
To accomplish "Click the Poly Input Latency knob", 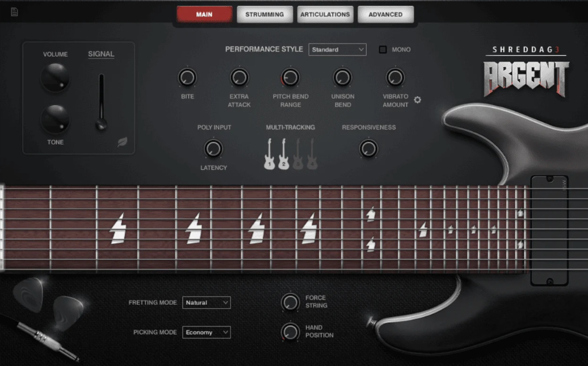I will pyautogui.click(x=213, y=149).
